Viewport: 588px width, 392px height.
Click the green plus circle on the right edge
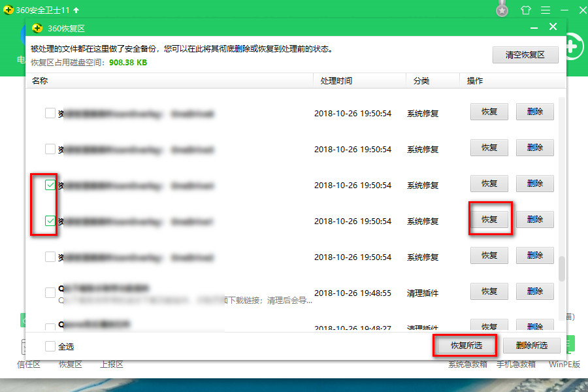tap(572, 46)
